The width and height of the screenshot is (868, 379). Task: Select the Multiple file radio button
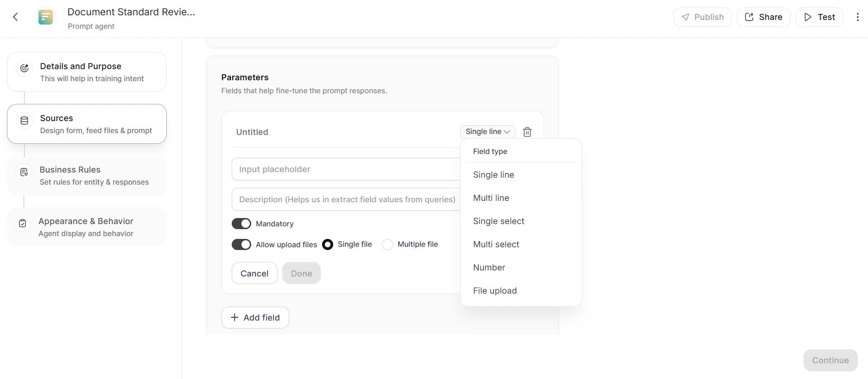(387, 244)
